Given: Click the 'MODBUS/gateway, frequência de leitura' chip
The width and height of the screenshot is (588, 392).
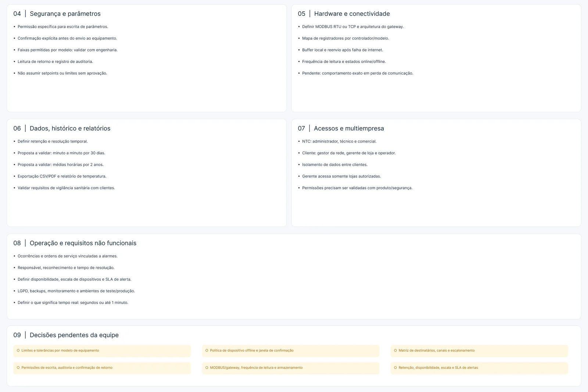Looking at the screenshot, I should click(x=291, y=368).
